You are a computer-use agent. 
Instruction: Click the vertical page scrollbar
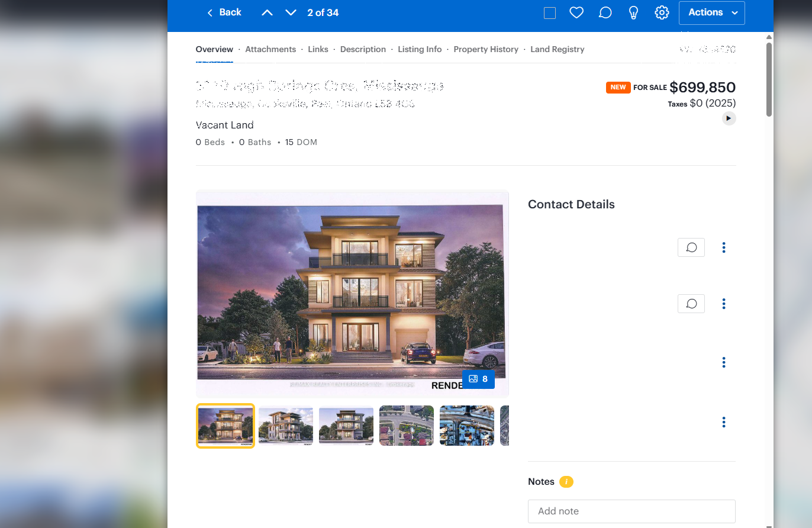click(769, 80)
